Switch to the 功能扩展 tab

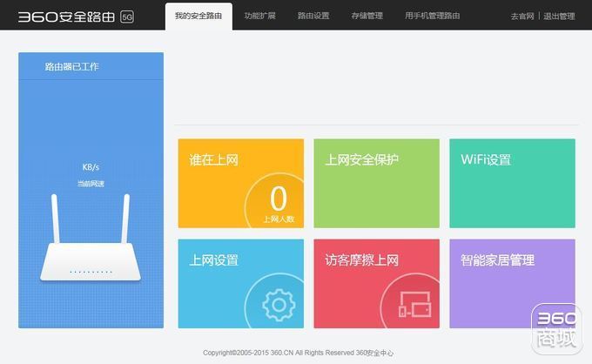(x=259, y=16)
